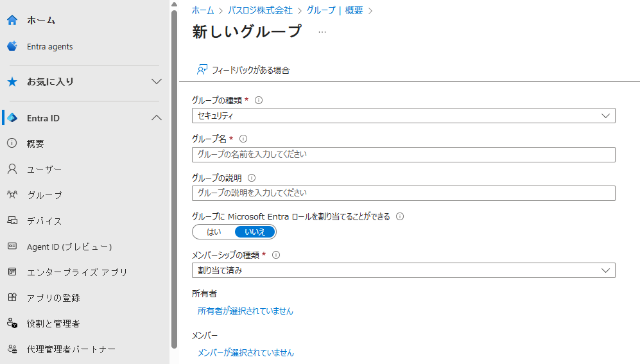Click the 所有者 section label
The width and height of the screenshot is (640, 364).
[205, 293]
